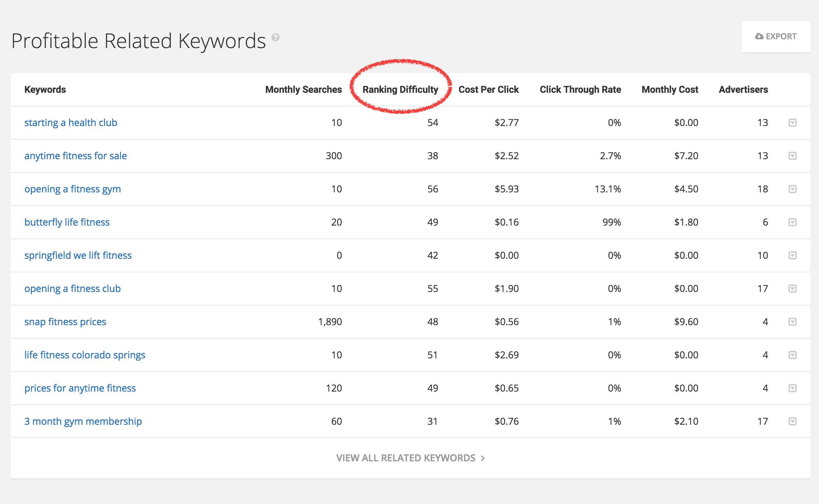Expand the butterfly life fitness row options
The height and width of the screenshot is (504, 819).
click(792, 222)
